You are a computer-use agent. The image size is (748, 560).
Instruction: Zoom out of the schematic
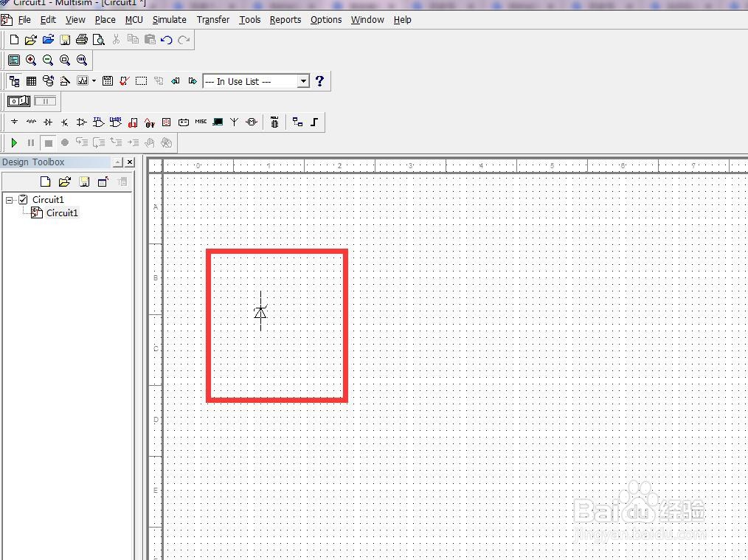48,60
